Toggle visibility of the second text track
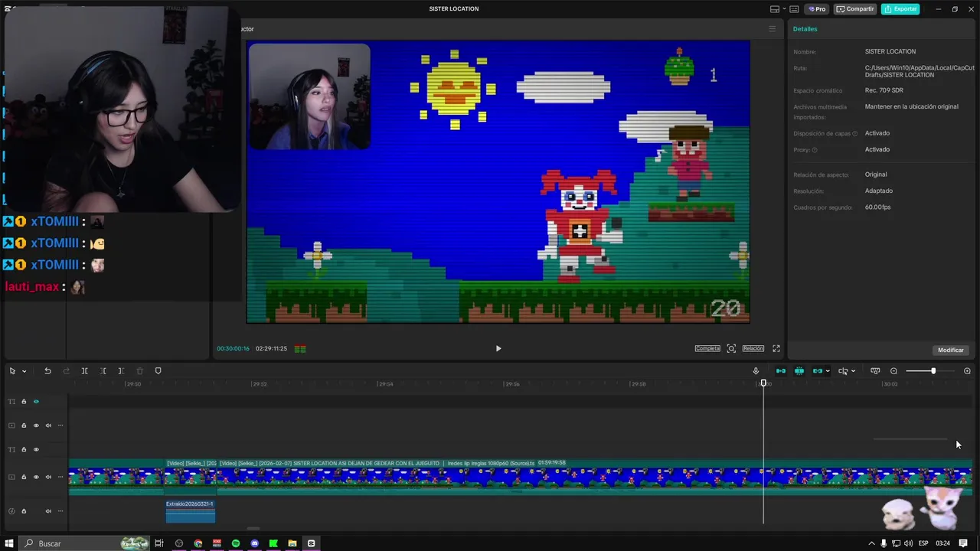Viewport: 980px width, 551px height. (36, 450)
